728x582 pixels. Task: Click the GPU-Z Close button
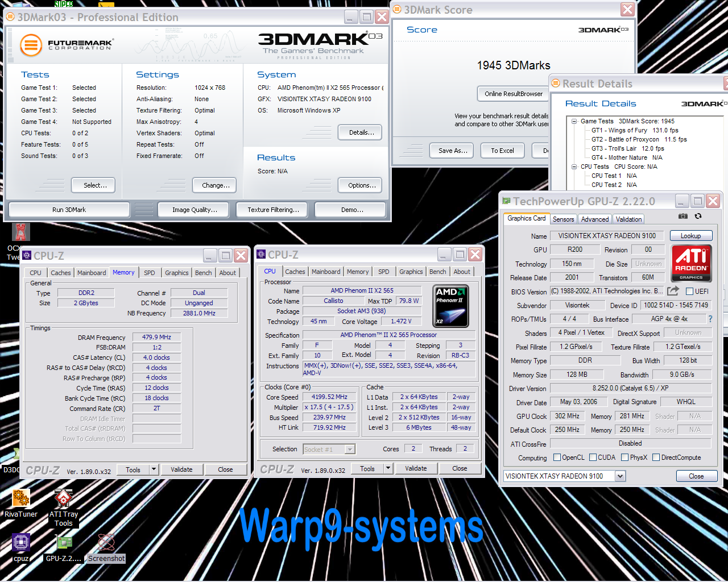pos(696,476)
